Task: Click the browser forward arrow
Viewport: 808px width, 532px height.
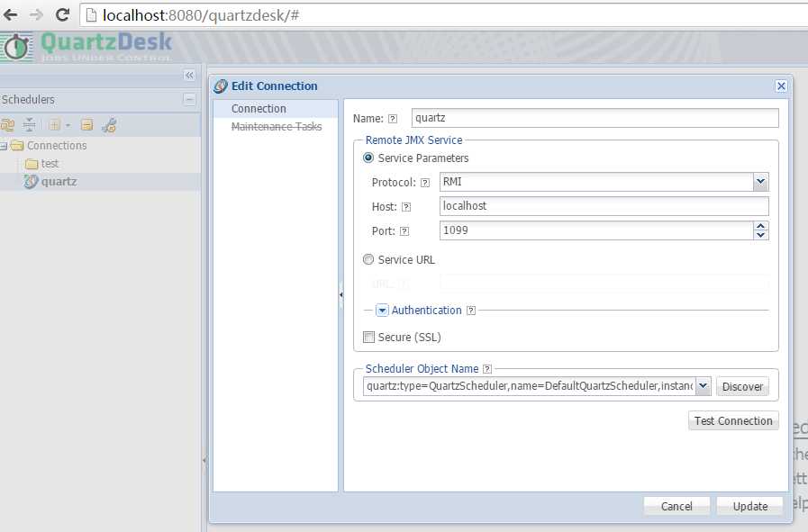Action: click(36, 15)
